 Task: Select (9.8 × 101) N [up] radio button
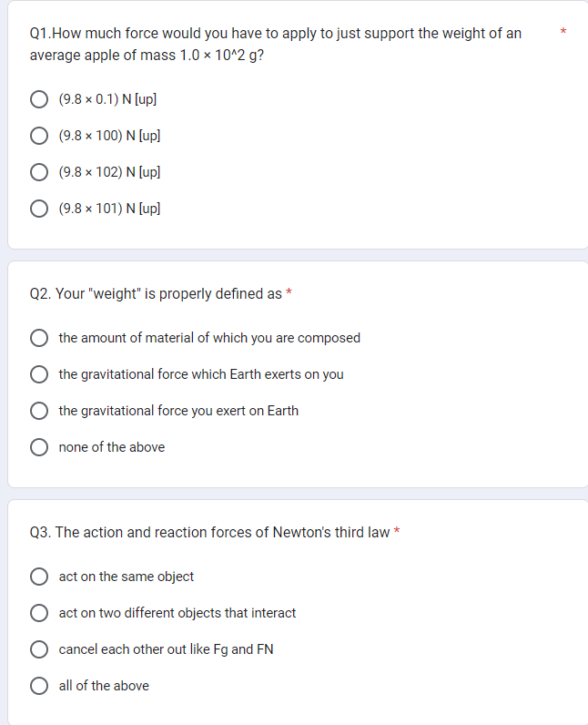coord(39,209)
